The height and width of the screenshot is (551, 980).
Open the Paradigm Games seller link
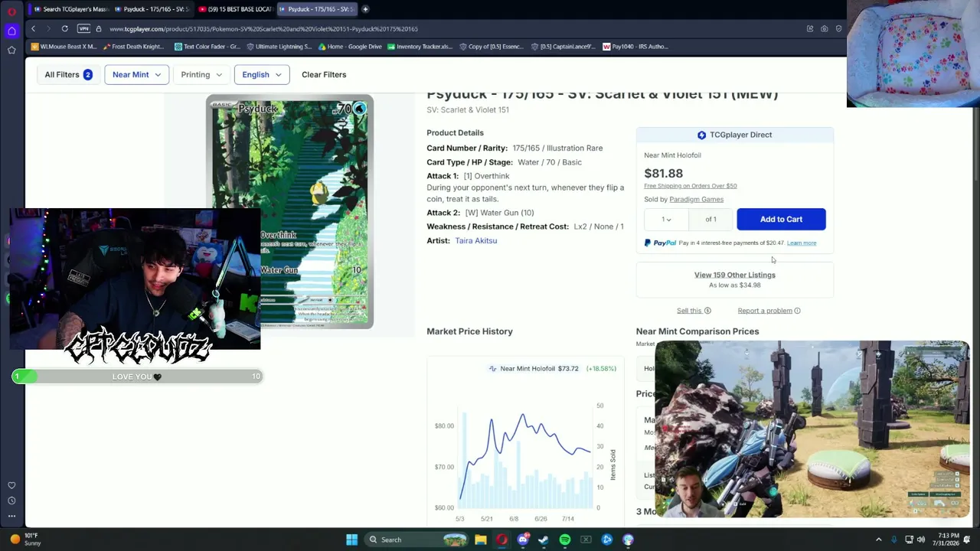[x=696, y=200]
